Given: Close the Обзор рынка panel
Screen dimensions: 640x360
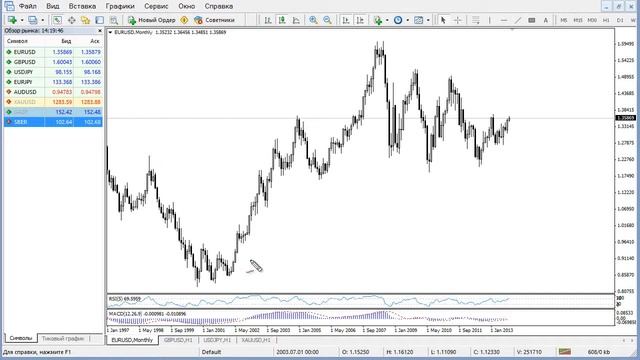Looking at the screenshot, I should click(x=100, y=31).
